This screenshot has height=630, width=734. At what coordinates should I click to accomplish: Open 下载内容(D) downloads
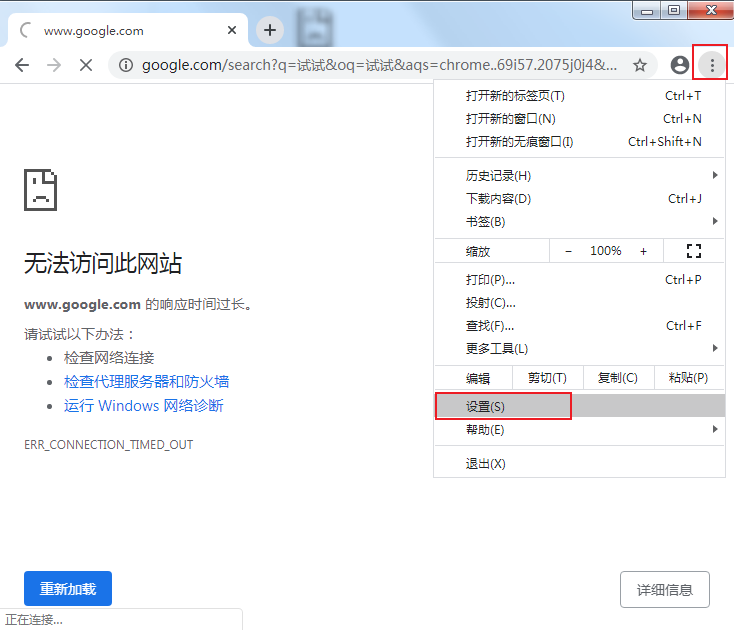580,199
